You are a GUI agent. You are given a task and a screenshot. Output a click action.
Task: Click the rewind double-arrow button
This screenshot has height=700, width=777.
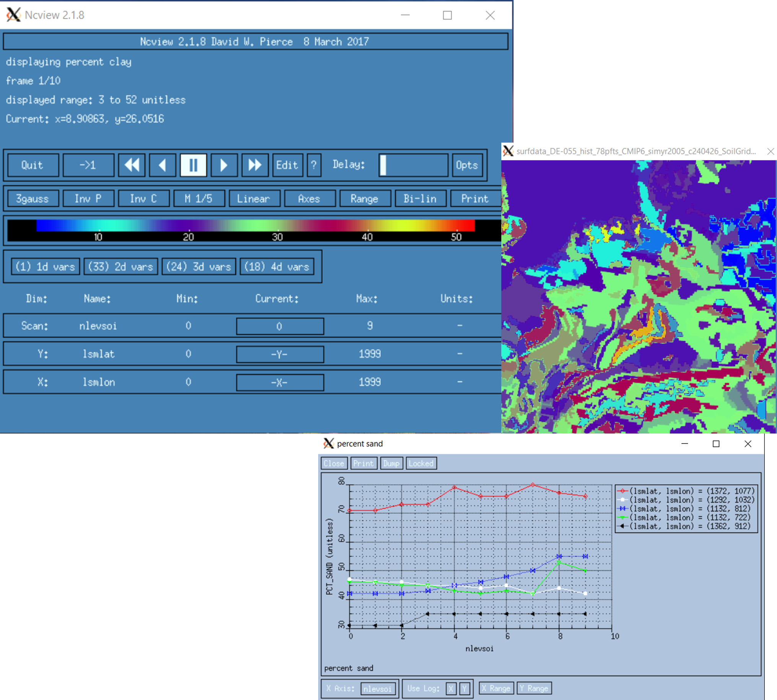(x=132, y=166)
